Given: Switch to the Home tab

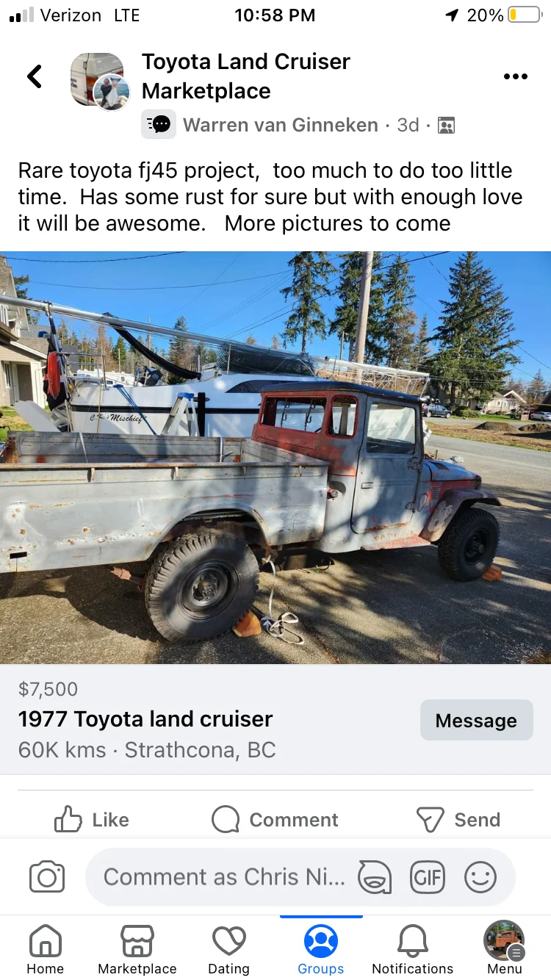Looking at the screenshot, I should tap(46, 949).
